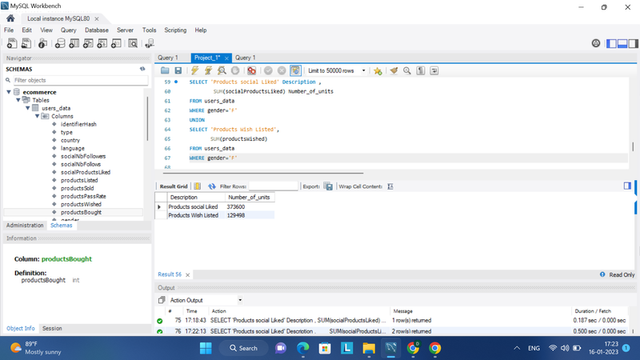Stop query execution icon
This screenshot has height=360, width=640.
235,71
